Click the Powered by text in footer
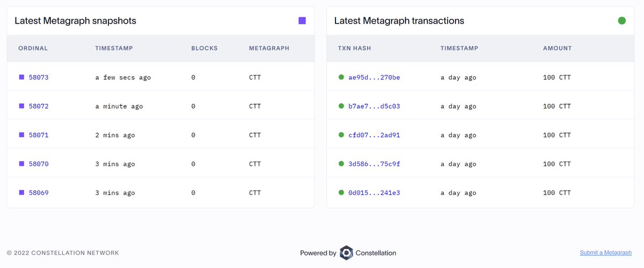 point(318,252)
